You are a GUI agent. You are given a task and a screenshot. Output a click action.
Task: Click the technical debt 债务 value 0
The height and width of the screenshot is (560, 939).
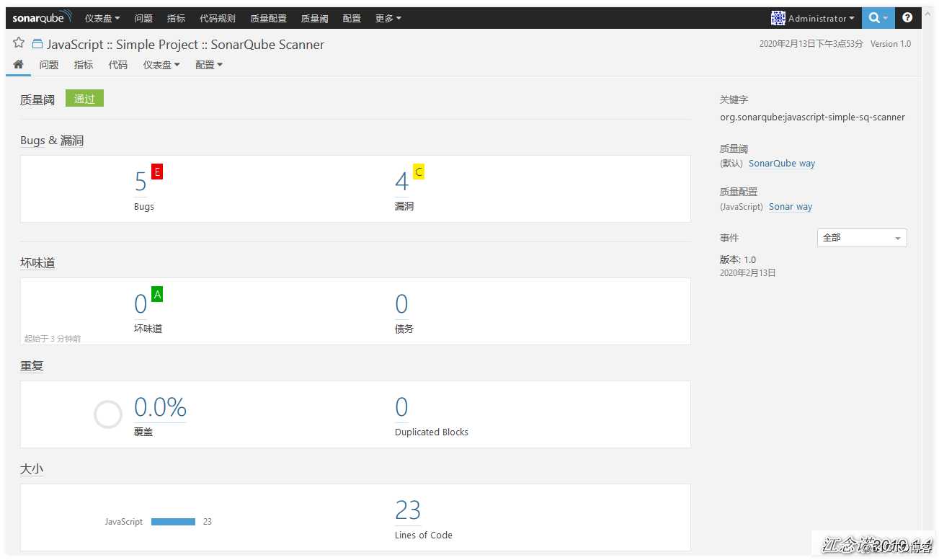(x=401, y=304)
